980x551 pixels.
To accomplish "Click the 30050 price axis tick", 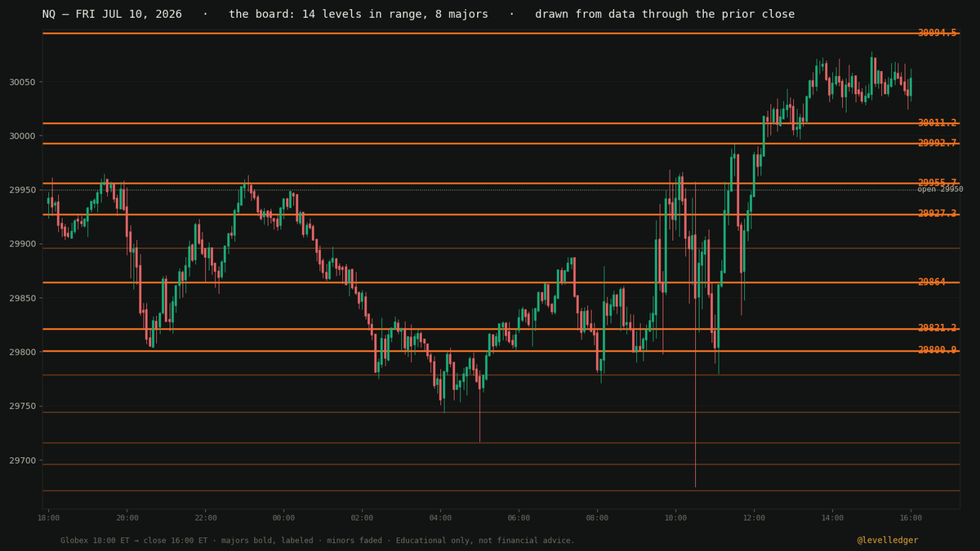I will pyautogui.click(x=22, y=82).
